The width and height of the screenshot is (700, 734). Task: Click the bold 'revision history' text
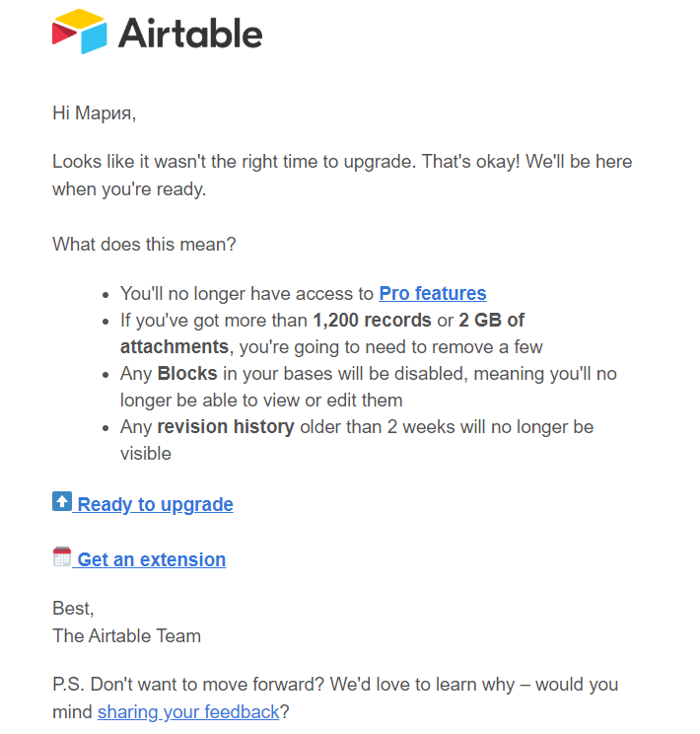point(226,427)
